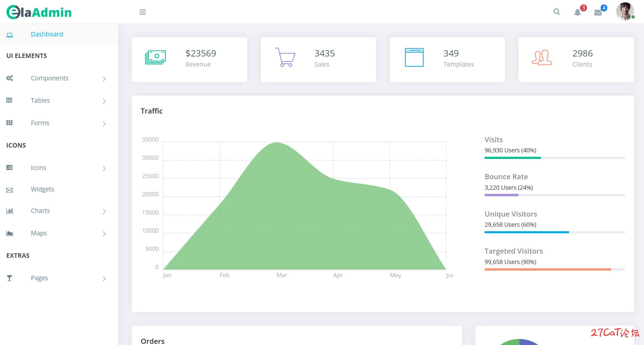Click the sales shopping cart icon

[x=285, y=57]
